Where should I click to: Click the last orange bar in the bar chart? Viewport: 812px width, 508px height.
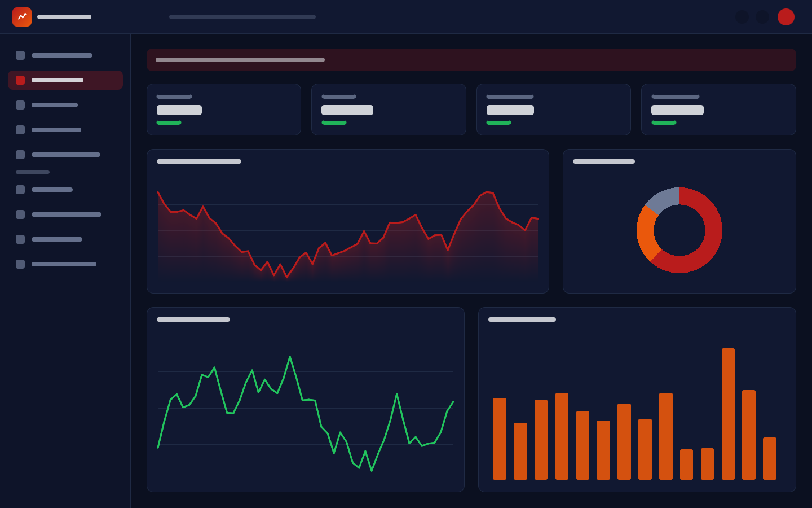pos(770,458)
